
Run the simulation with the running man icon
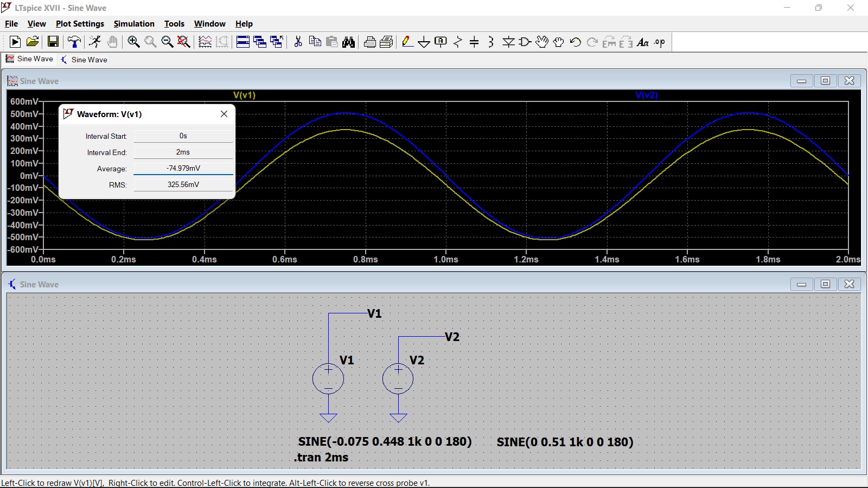[x=95, y=42]
